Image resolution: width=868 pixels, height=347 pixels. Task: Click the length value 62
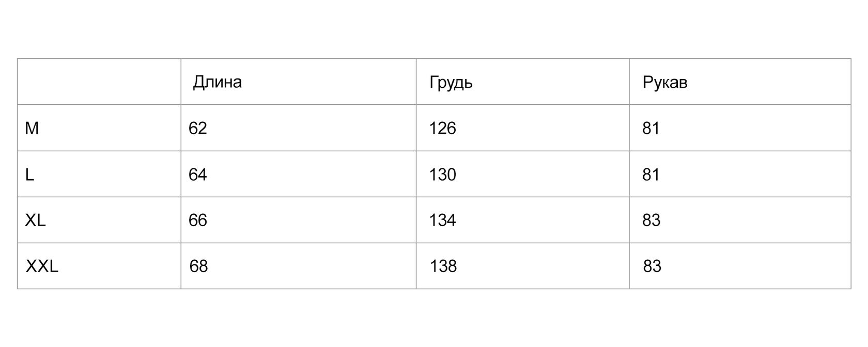[x=197, y=128]
